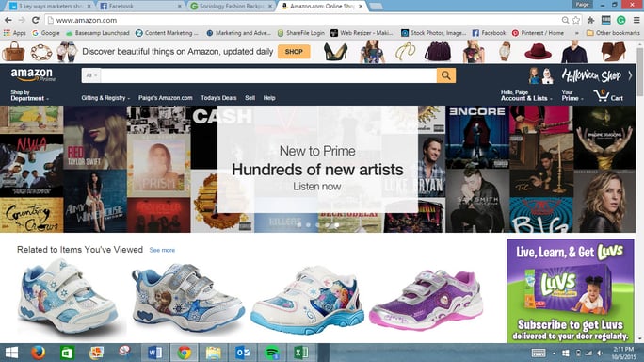Open Today's Deals nav item
The image size is (644, 362).
click(x=218, y=98)
